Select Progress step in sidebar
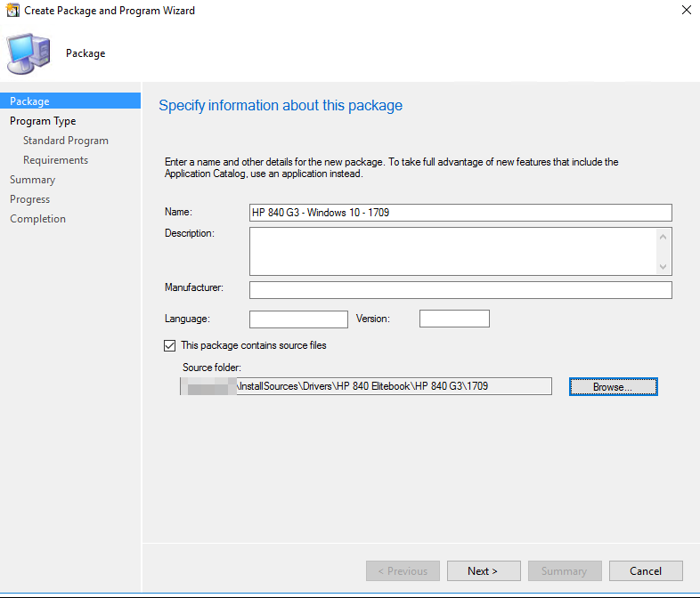 30,199
